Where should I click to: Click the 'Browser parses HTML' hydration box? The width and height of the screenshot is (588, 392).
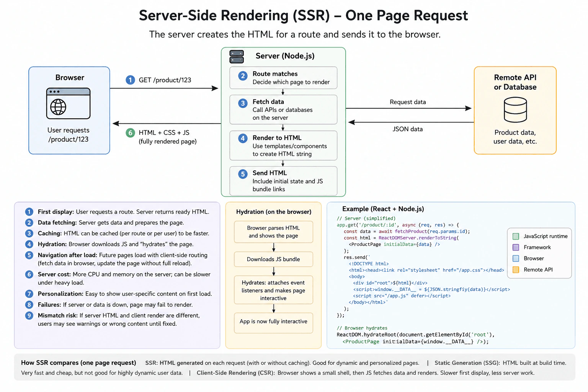[x=273, y=232]
